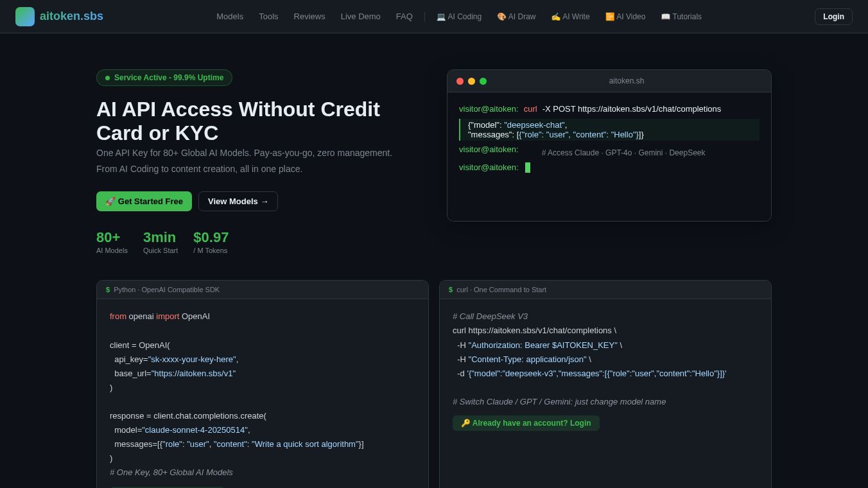868x488 pixels.
Task: Click the base_url "https://aitoken.sbs/v1" string
Action: tap(193, 373)
